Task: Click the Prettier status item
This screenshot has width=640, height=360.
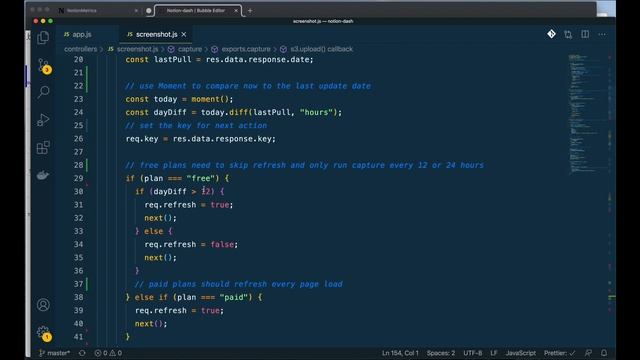Action: 559,353
